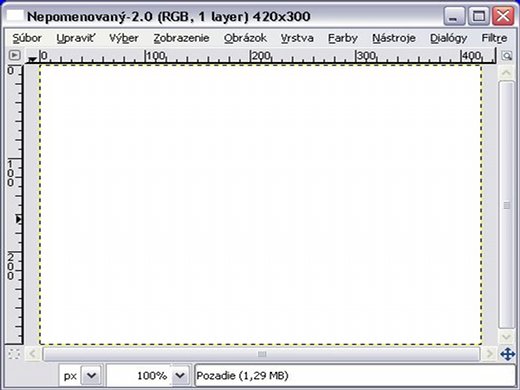The image size is (520, 390).
Task: Open the Farby menu
Action: (x=343, y=38)
